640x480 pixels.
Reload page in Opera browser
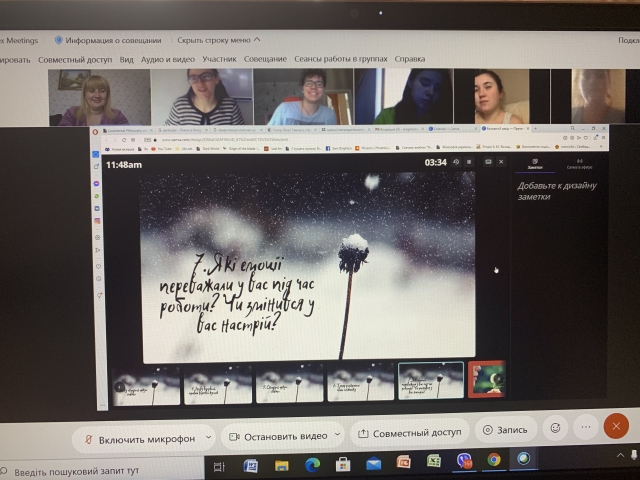(x=124, y=140)
